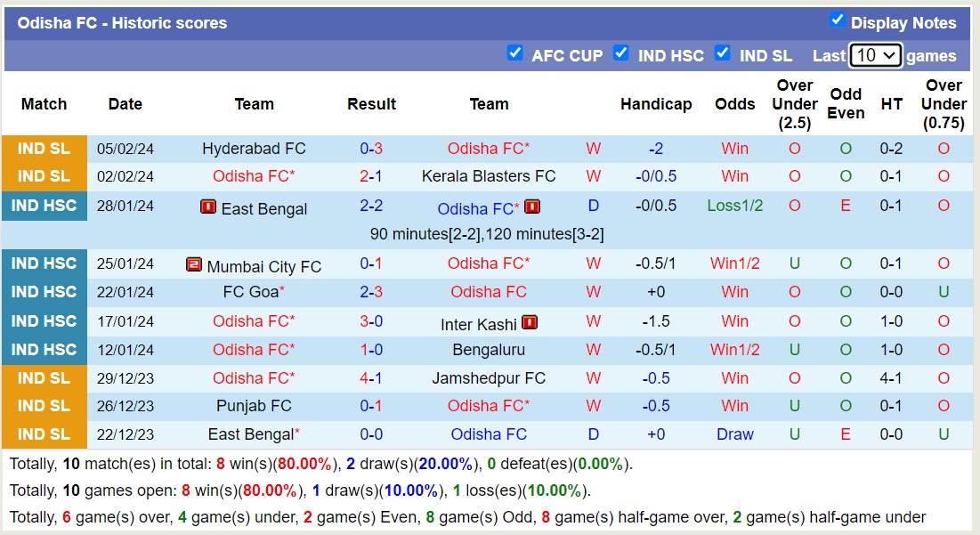980x535 pixels.
Task: Disable the AFC CUP filter checkbox
Action: (x=515, y=53)
